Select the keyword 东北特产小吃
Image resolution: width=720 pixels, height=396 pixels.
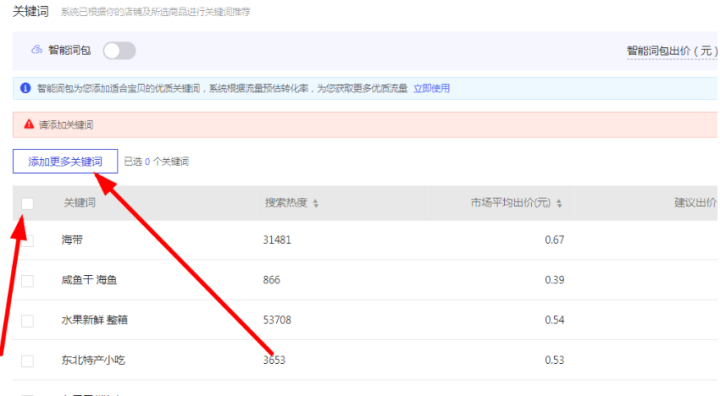pos(93,360)
